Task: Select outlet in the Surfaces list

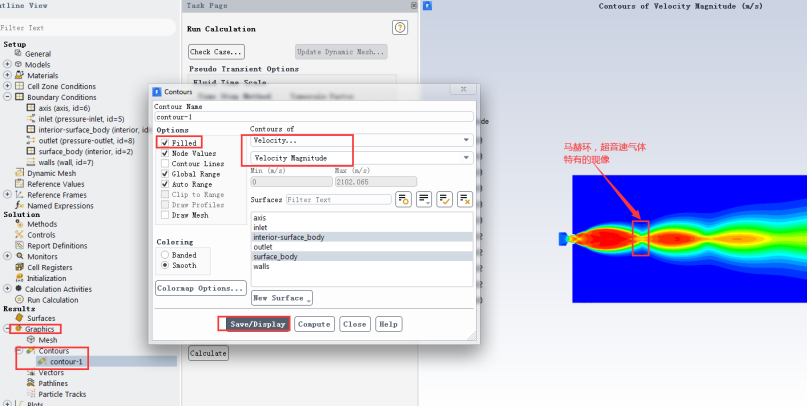Action: (362, 247)
